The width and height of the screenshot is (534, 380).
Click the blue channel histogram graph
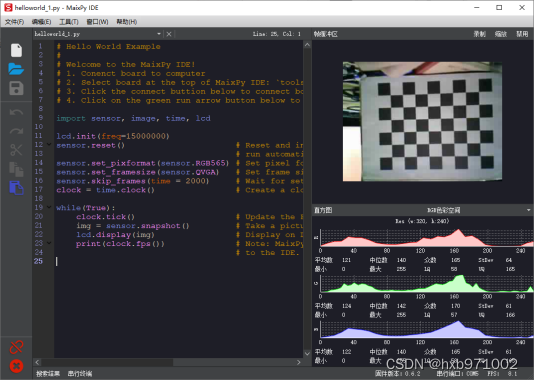point(427,329)
